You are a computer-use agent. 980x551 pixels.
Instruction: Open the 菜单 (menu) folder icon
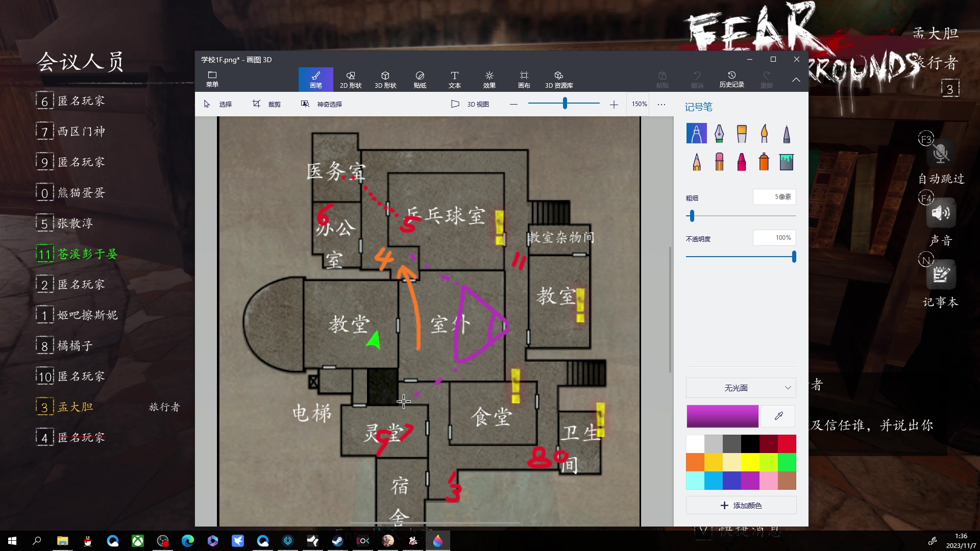pos(212,79)
